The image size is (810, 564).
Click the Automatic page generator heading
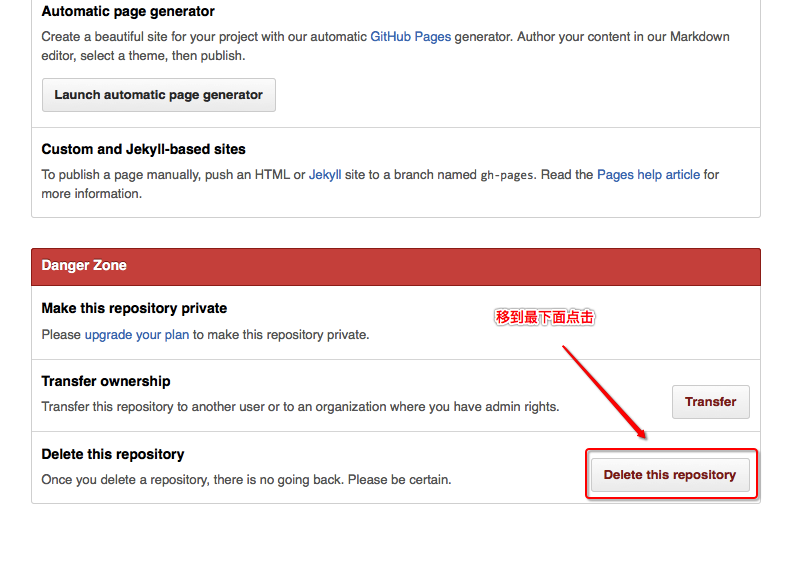tap(128, 11)
